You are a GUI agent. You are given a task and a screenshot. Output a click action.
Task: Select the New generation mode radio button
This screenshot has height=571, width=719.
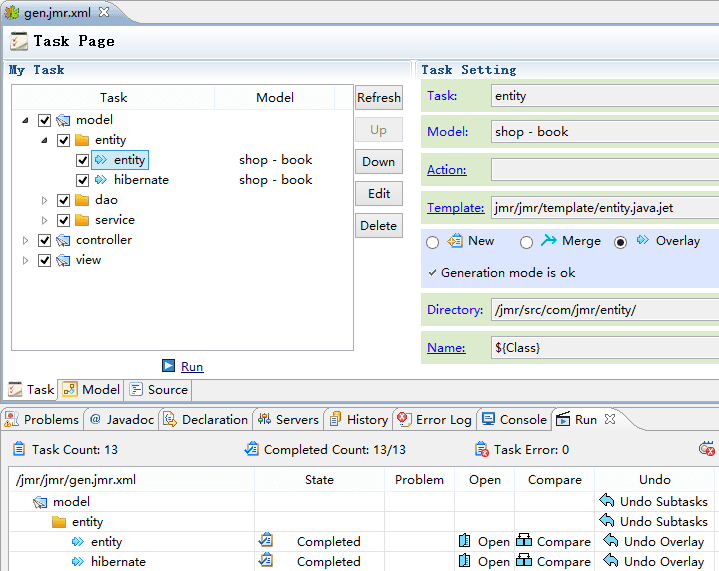pyautogui.click(x=432, y=242)
